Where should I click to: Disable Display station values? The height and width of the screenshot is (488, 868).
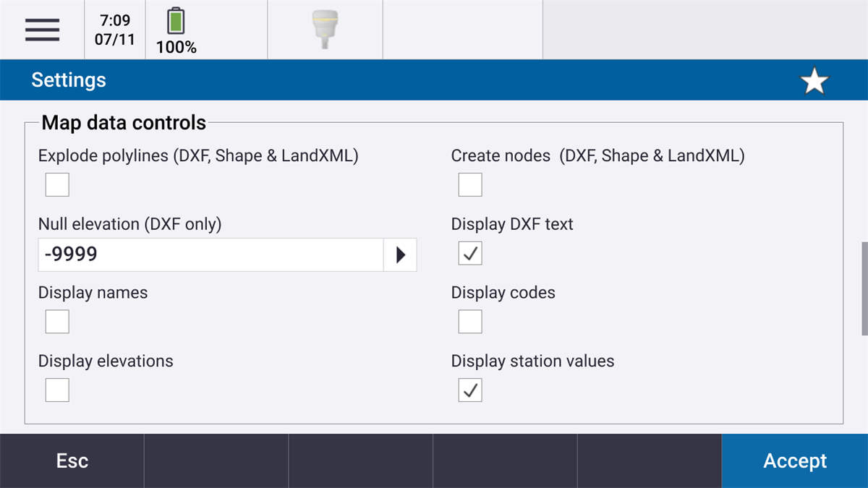(x=469, y=390)
